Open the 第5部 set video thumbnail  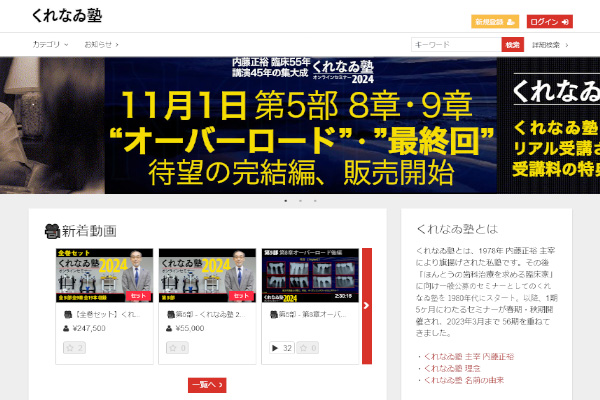207,275
